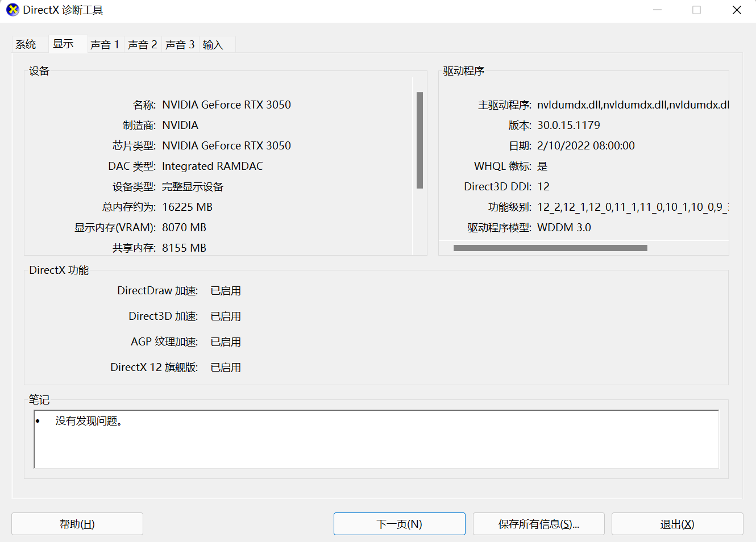This screenshot has height=542, width=756.
Task: Click the Integrated RAMDAC value
Action: (213, 166)
